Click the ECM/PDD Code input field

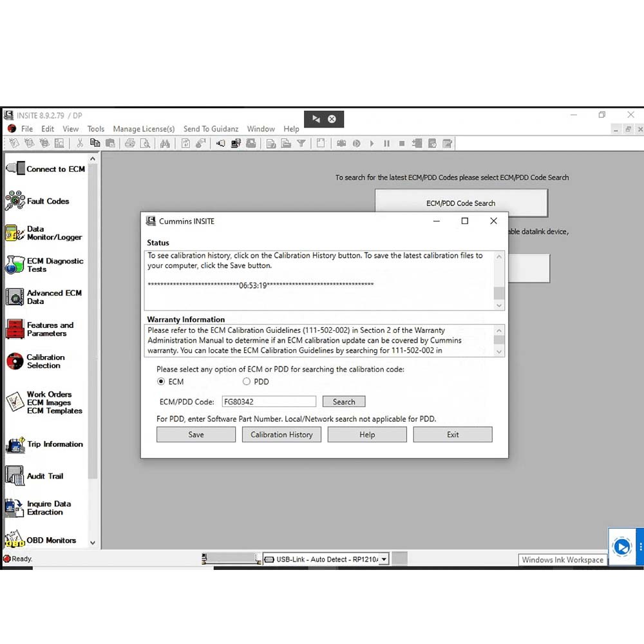269,402
